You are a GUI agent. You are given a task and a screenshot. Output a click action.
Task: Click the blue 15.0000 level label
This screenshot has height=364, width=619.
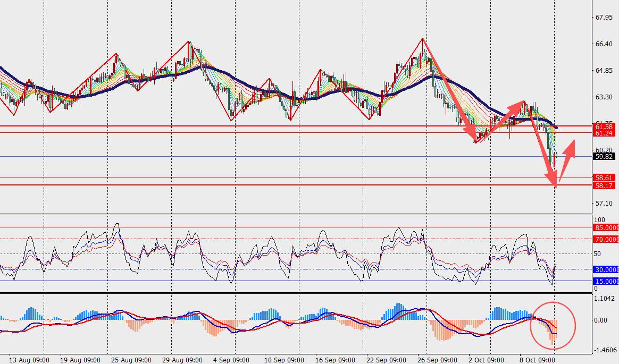coord(606,281)
